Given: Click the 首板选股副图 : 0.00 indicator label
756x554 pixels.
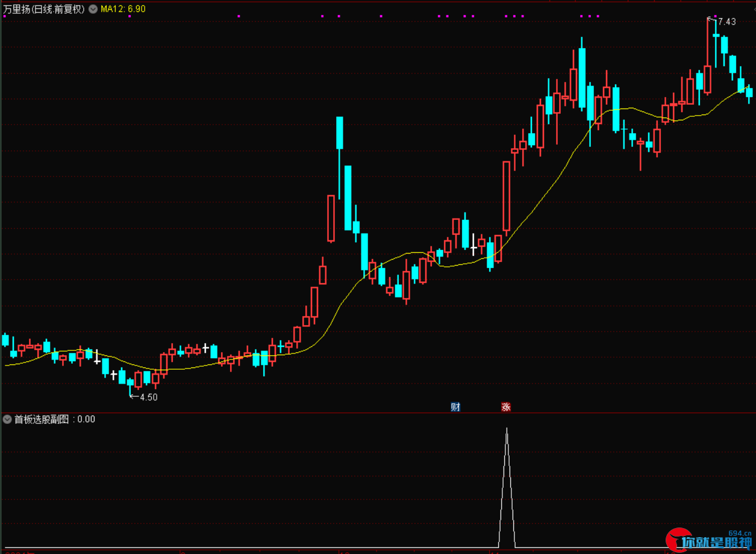Looking at the screenshot, I should click(x=55, y=419).
